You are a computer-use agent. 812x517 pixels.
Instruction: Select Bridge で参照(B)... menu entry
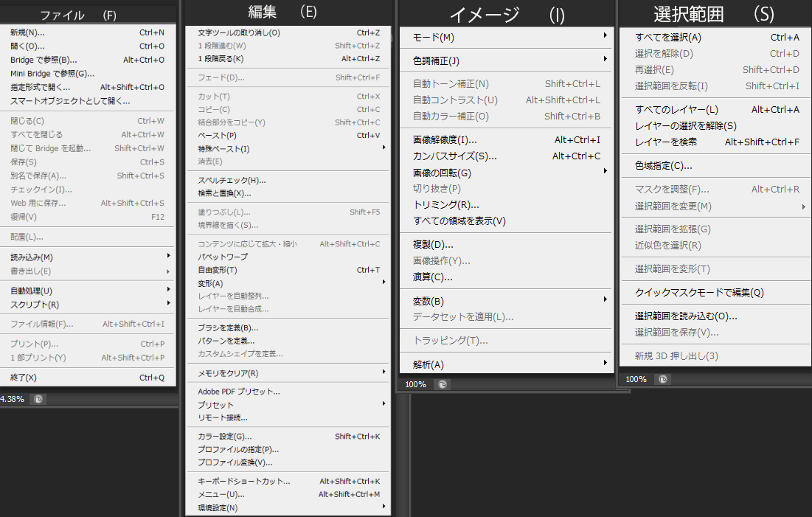pos(88,60)
